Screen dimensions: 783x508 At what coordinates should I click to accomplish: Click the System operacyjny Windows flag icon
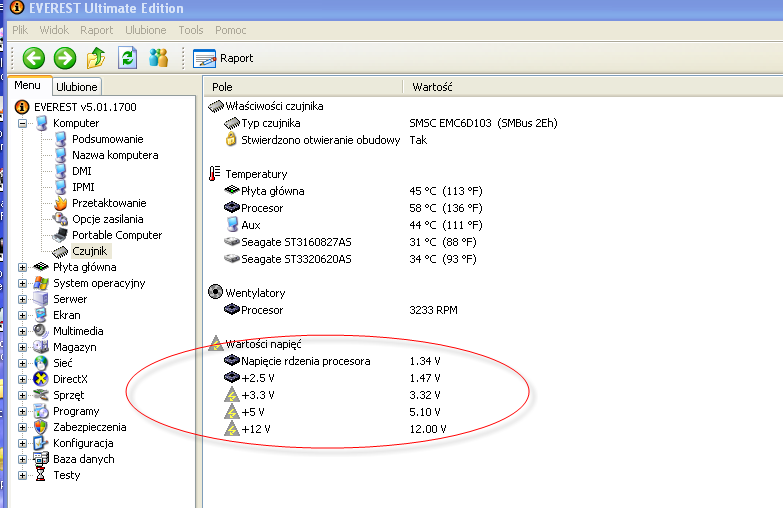[x=41, y=283]
